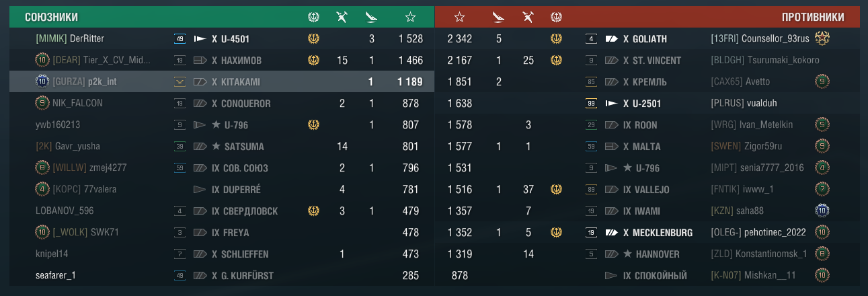The image size is (868, 296).
Task: Click the laurel anchor icon in the enemies header
Action: 556,17
